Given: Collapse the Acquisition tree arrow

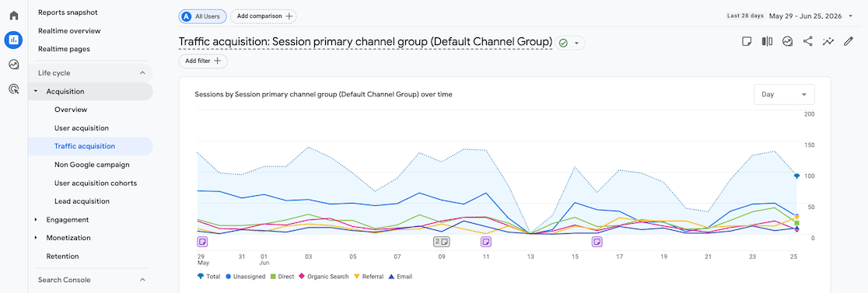Looking at the screenshot, I should click(x=36, y=91).
